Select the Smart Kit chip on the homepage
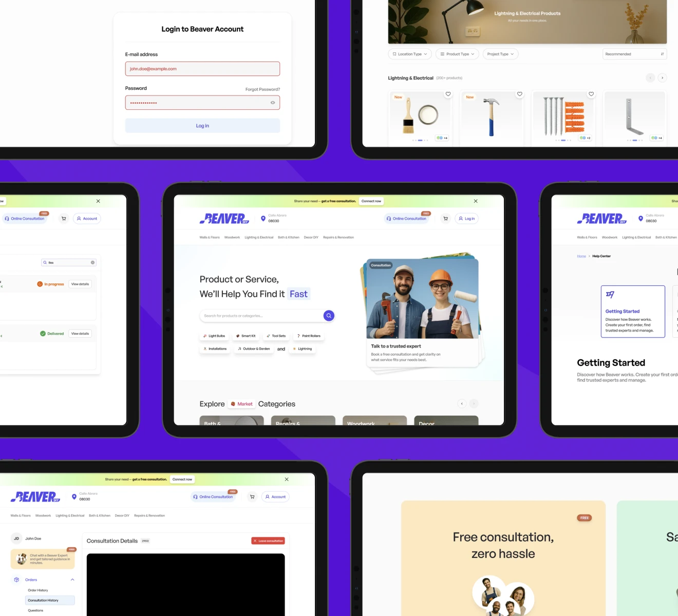 246,336
